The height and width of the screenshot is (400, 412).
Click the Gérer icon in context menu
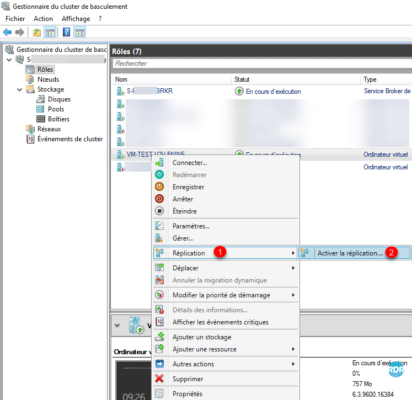point(160,238)
